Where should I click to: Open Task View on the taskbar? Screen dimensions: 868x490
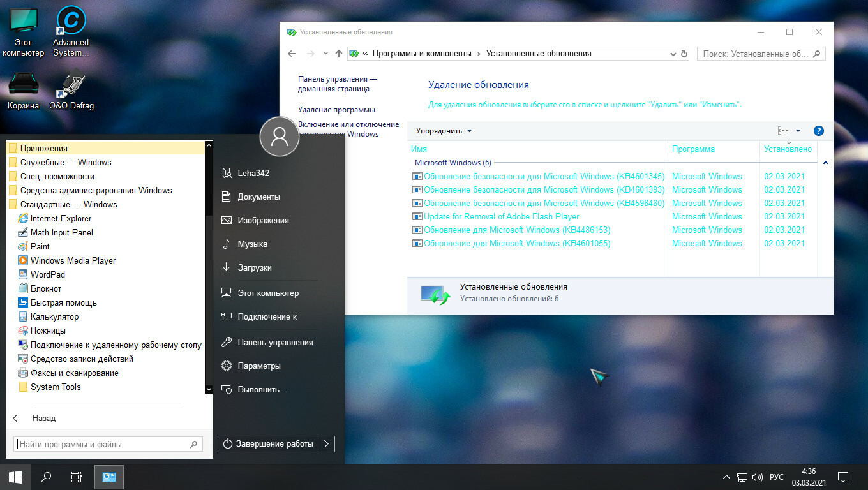pyautogui.click(x=76, y=477)
